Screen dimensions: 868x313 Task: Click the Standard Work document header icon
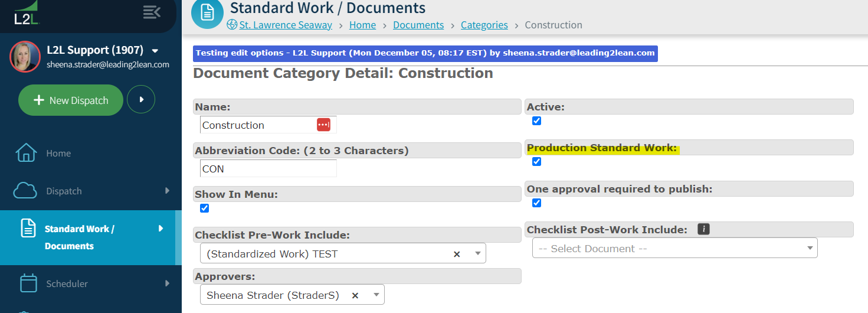[x=208, y=12]
